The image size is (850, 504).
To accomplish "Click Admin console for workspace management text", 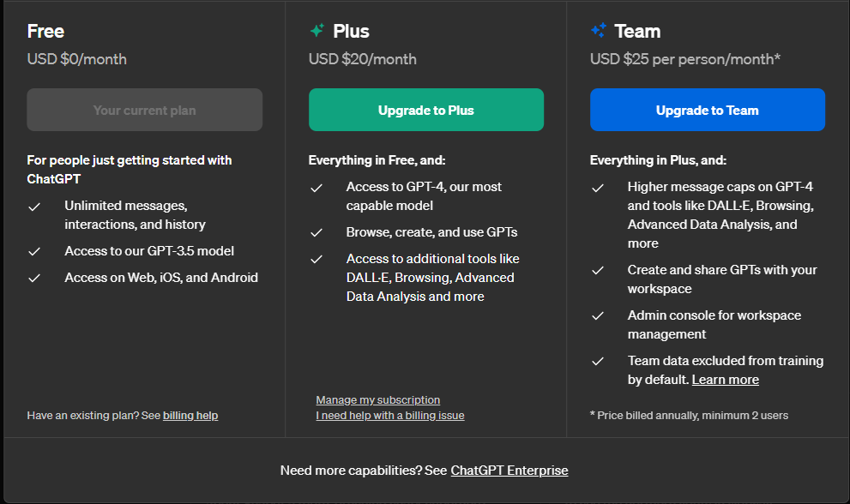I will click(714, 325).
